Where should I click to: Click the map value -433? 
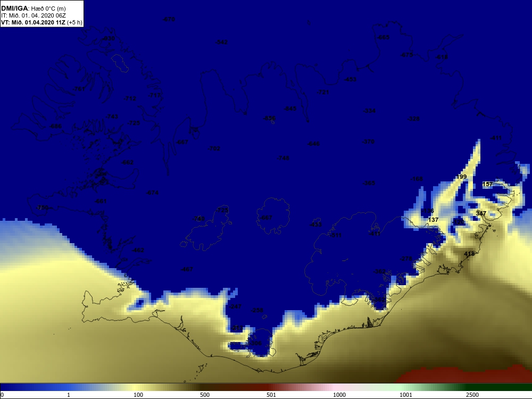click(316, 225)
